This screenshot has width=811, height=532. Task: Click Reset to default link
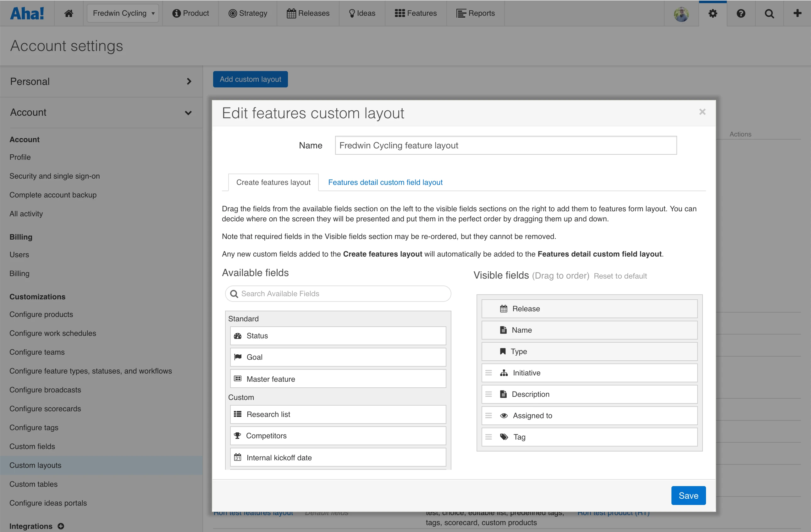(x=620, y=276)
